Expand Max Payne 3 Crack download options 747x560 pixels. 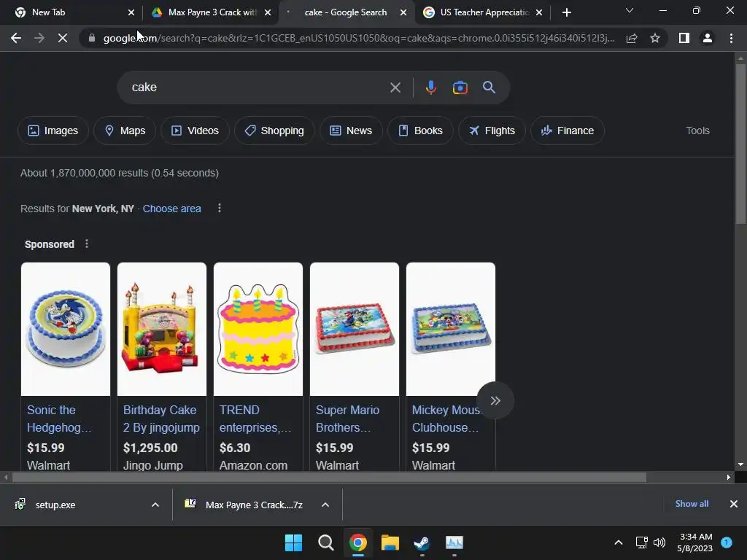tap(325, 505)
